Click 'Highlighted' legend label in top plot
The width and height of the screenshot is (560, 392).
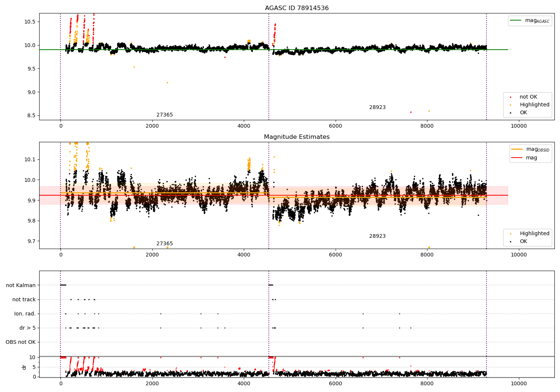(x=535, y=105)
